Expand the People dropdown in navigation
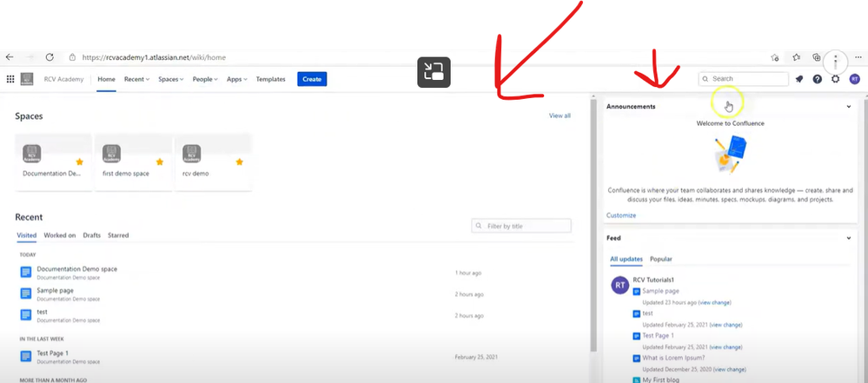Screen dimensions: 868x383 pyautogui.click(x=205, y=79)
